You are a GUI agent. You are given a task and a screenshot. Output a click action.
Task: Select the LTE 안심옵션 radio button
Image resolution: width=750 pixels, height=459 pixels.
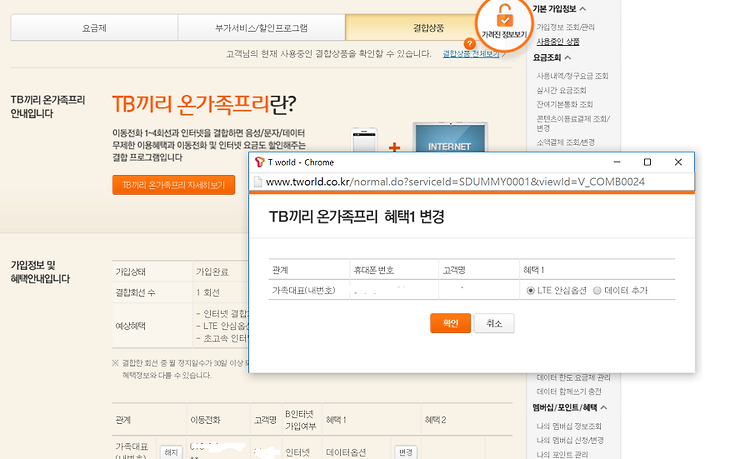point(530,290)
